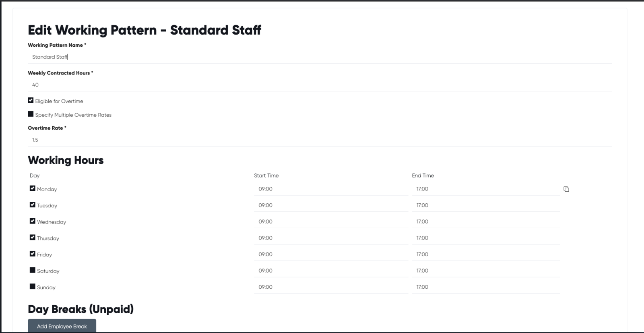Untick the Thursday checkbox
Screen dimensions: 644x333
point(33,237)
